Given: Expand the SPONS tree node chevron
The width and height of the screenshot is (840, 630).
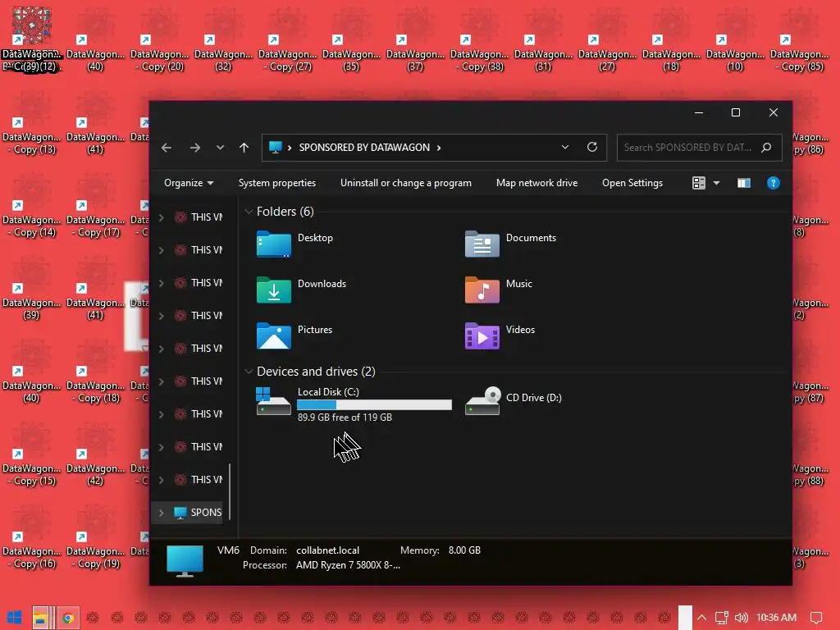Looking at the screenshot, I should tap(162, 513).
